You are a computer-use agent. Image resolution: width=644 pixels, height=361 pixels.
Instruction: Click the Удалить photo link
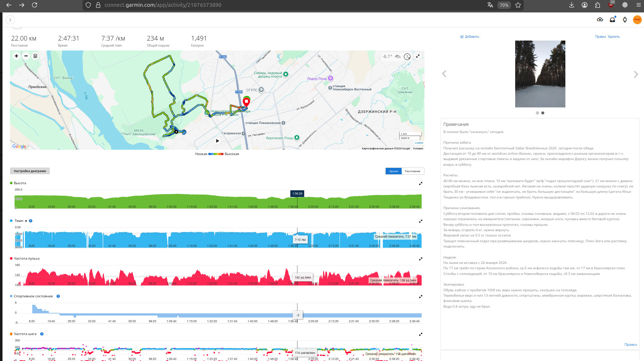coord(614,37)
